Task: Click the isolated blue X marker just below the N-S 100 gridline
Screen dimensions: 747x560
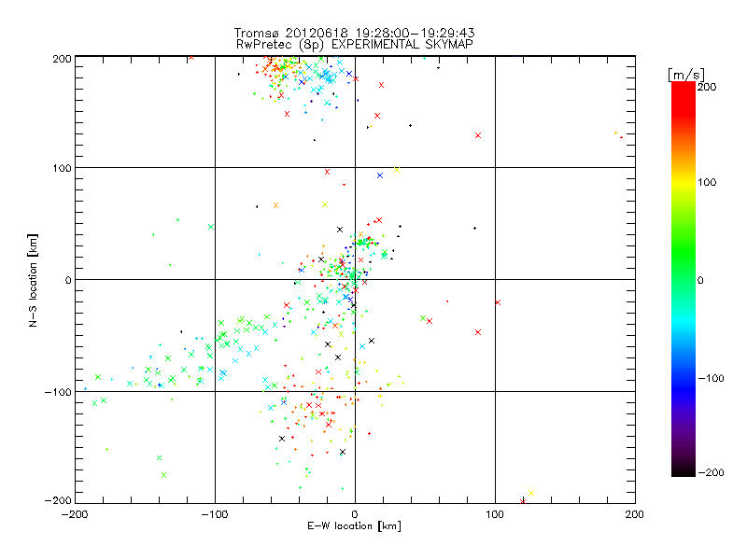Action: (380, 175)
